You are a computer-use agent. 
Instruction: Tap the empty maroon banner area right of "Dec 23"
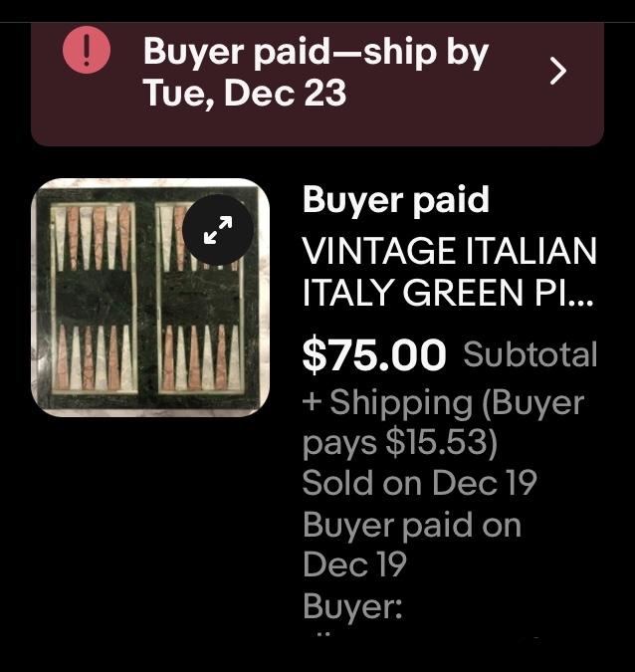[x=448, y=95]
